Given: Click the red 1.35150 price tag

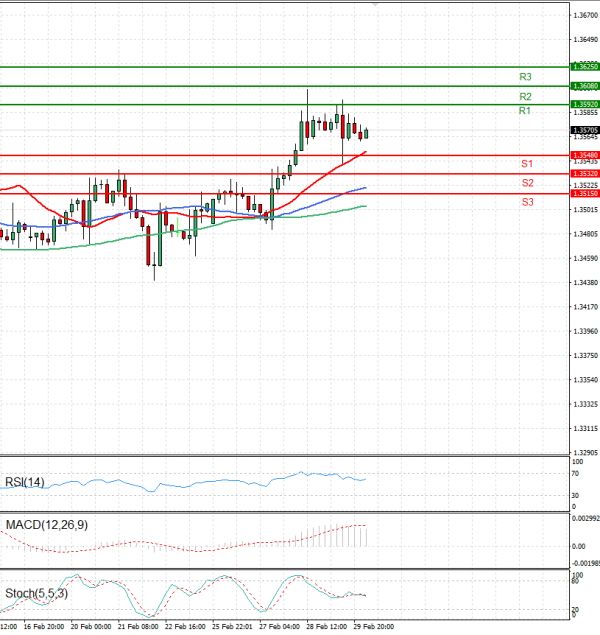Looking at the screenshot, I should (585, 194).
